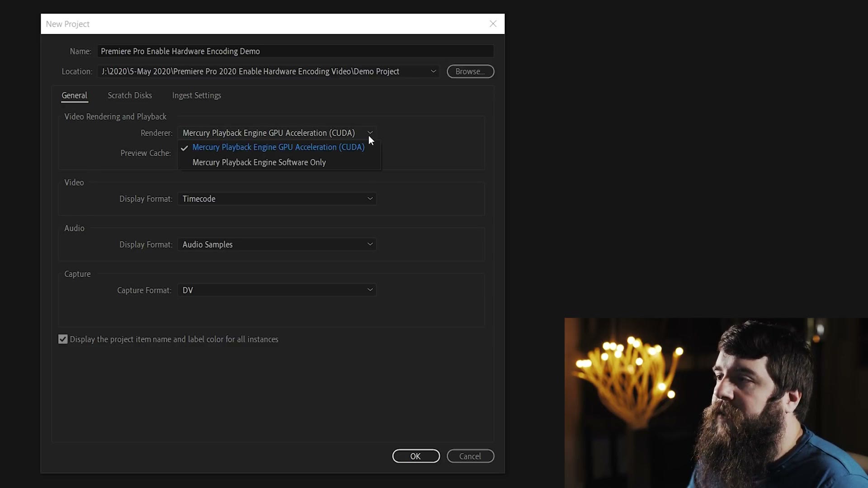Choose Mercury Playback Engine Software Only
868x488 pixels.
pyautogui.click(x=259, y=162)
